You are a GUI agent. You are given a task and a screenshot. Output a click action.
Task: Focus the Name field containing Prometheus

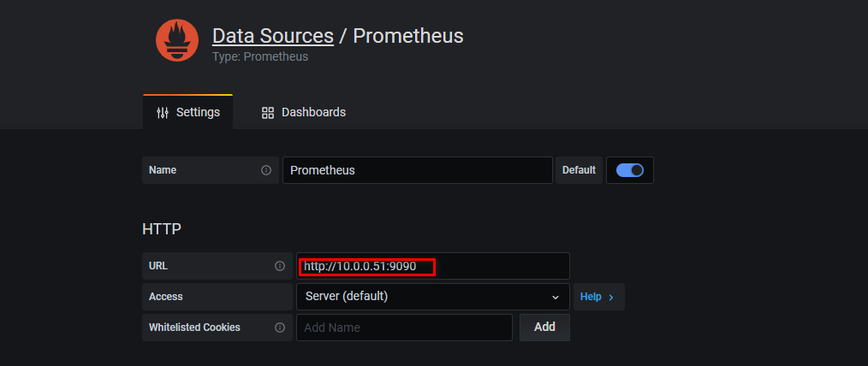pyautogui.click(x=417, y=170)
